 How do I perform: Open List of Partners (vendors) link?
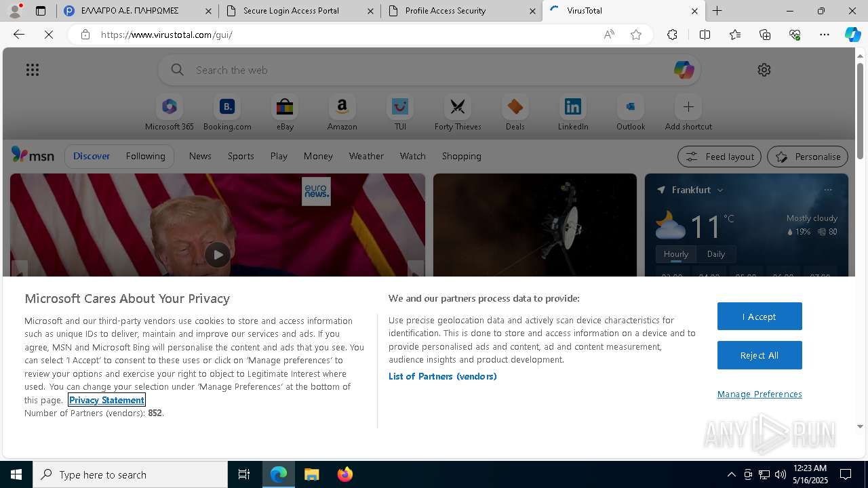(442, 376)
